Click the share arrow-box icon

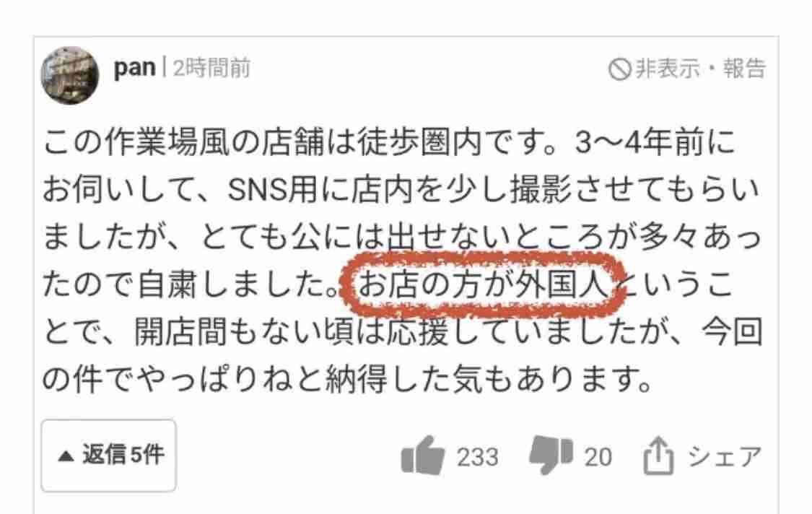tap(658, 456)
